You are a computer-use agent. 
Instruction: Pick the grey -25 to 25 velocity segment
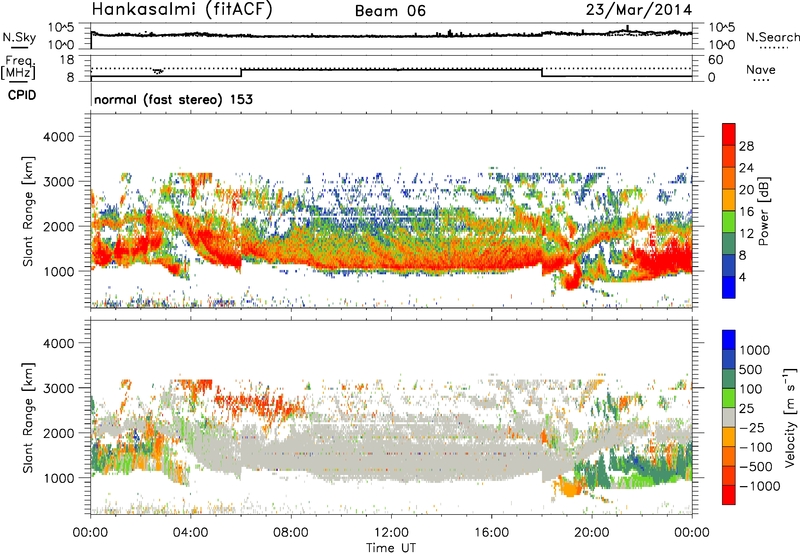[x=729, y=418]
